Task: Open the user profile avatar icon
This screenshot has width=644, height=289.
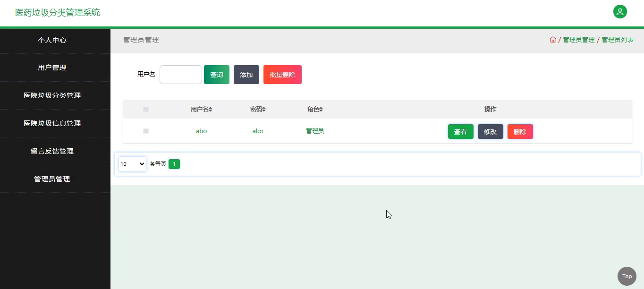Action: click(620, 12)
